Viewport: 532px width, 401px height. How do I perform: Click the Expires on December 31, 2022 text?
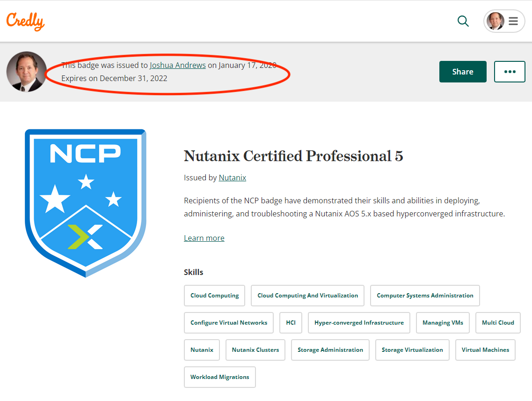point(114,78)
